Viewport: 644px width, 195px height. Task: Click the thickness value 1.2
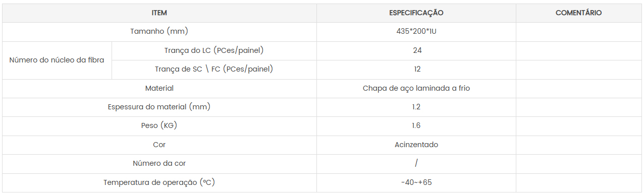pos(416,107)
